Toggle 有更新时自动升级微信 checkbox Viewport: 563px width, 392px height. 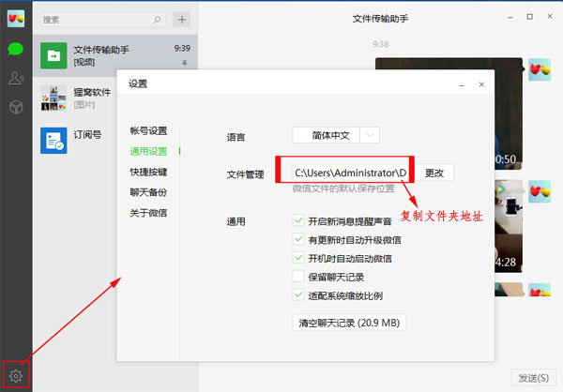click(x=298, y=239)
